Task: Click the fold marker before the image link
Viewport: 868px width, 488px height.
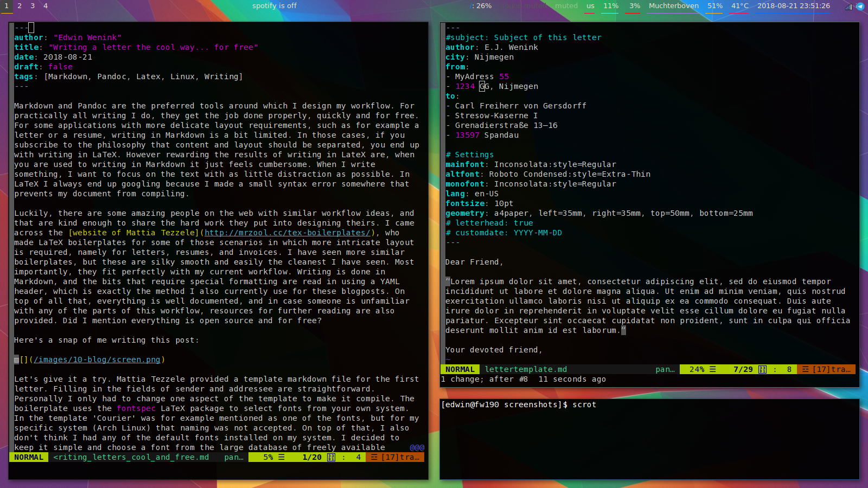Action: pos(16,359)
